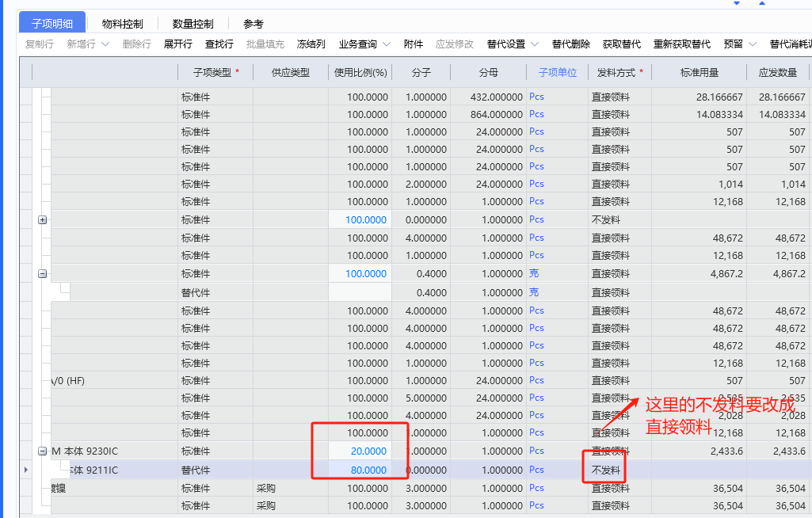Expand the 预留 dropdown chevron
812x518 pixels.
[x=753, y=44]
